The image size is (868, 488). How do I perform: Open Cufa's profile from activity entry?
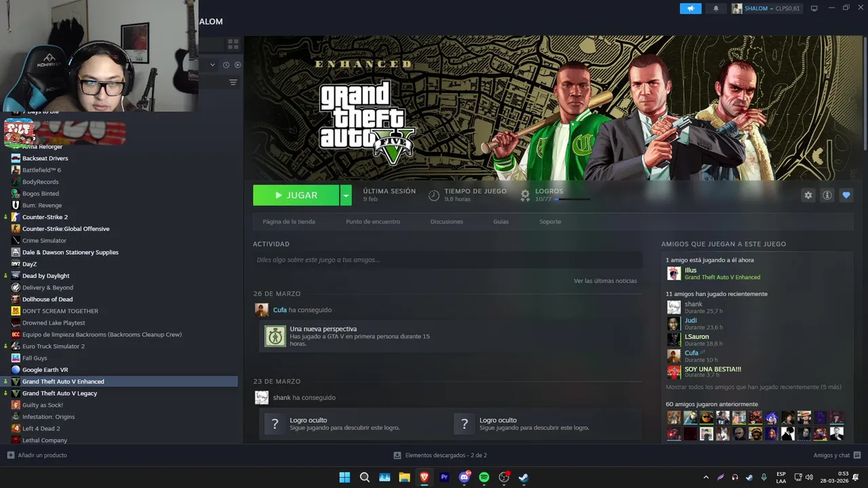tap(280, 310)
